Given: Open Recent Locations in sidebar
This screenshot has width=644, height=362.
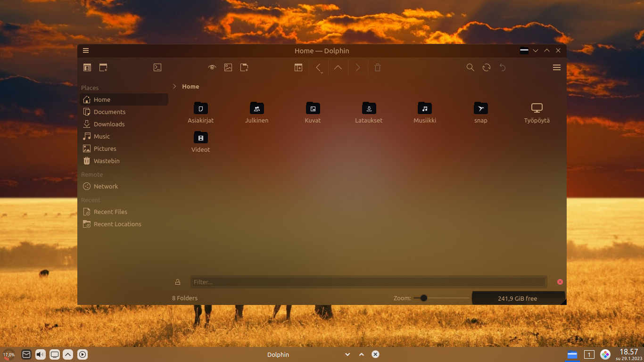Looking at the screenshot, I should (x=124, y=224).
